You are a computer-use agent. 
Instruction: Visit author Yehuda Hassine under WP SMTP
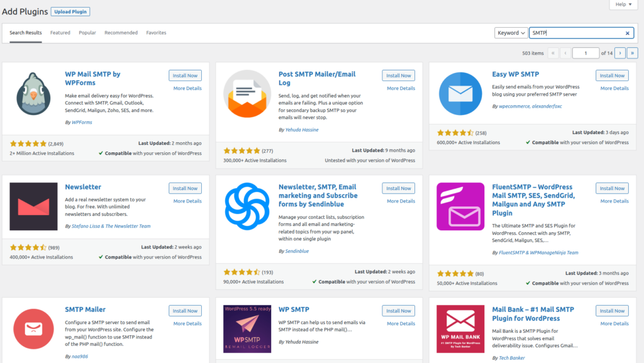302,342
